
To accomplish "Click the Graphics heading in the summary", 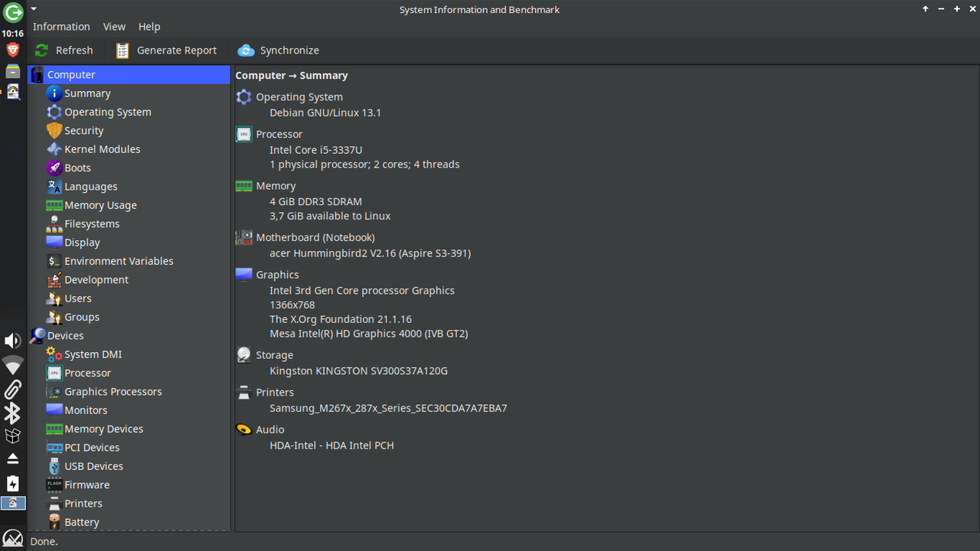I will click(277, 275).
